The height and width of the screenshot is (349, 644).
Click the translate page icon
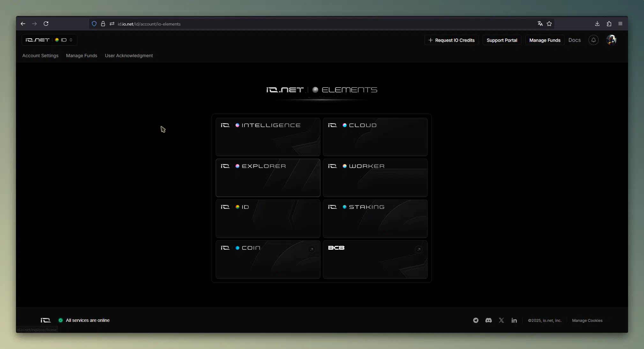coord(540,24)
